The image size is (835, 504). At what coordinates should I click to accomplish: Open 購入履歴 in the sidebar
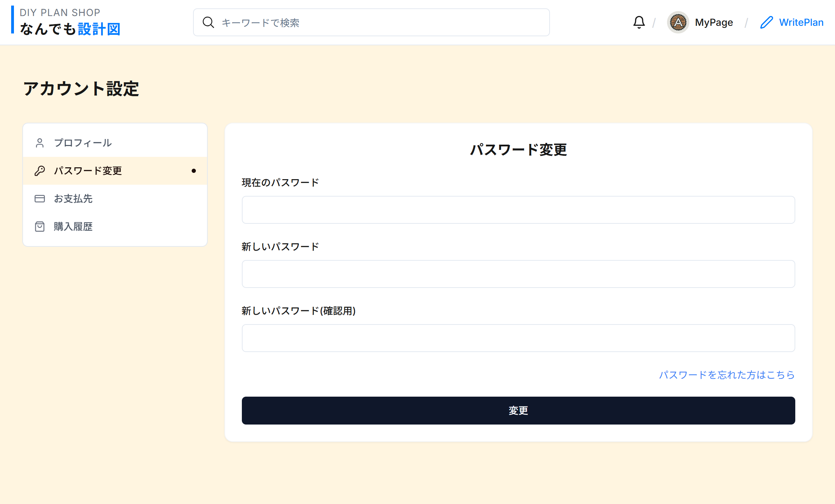tap(115, 227)
